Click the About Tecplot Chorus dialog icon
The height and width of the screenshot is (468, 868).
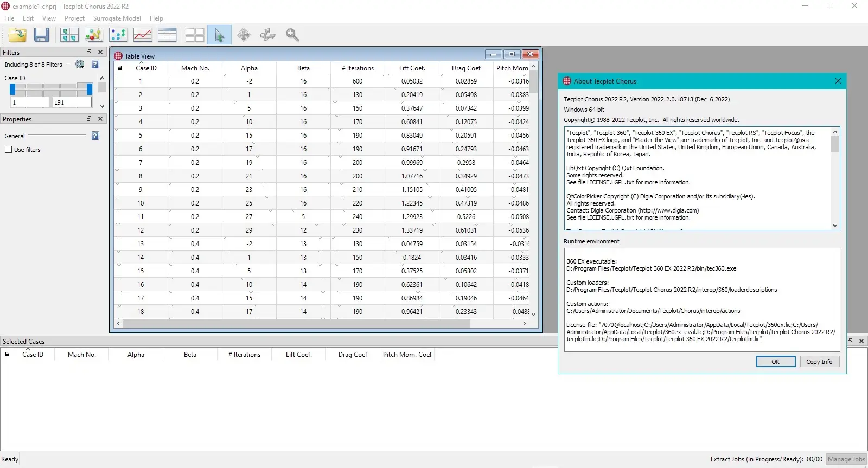(567, 81)
